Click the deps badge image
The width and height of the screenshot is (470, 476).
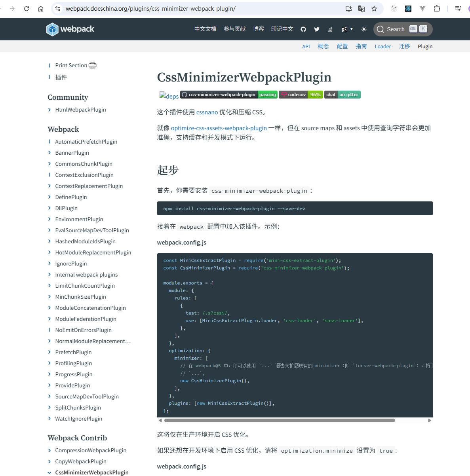coord(169,95)
